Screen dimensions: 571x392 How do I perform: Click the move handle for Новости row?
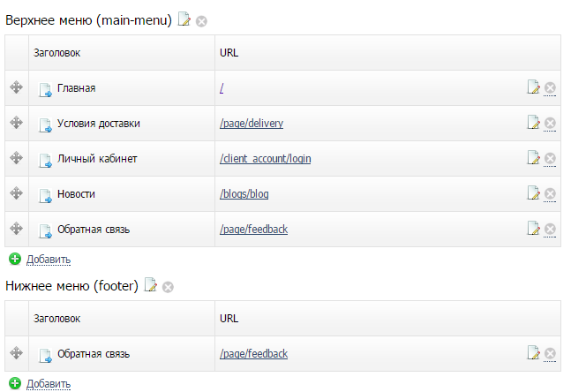click(17, 193)
